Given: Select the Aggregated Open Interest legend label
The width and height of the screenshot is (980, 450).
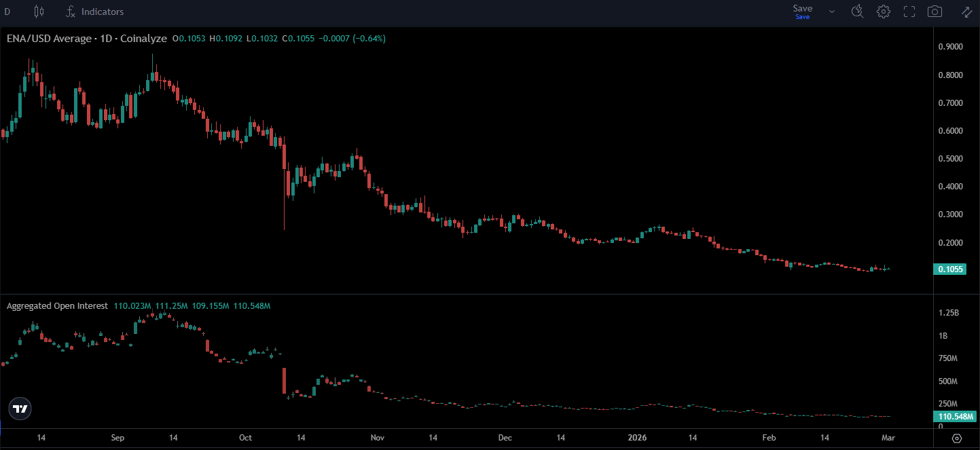Looking at the screenshot, I should (x=57, y=306).
